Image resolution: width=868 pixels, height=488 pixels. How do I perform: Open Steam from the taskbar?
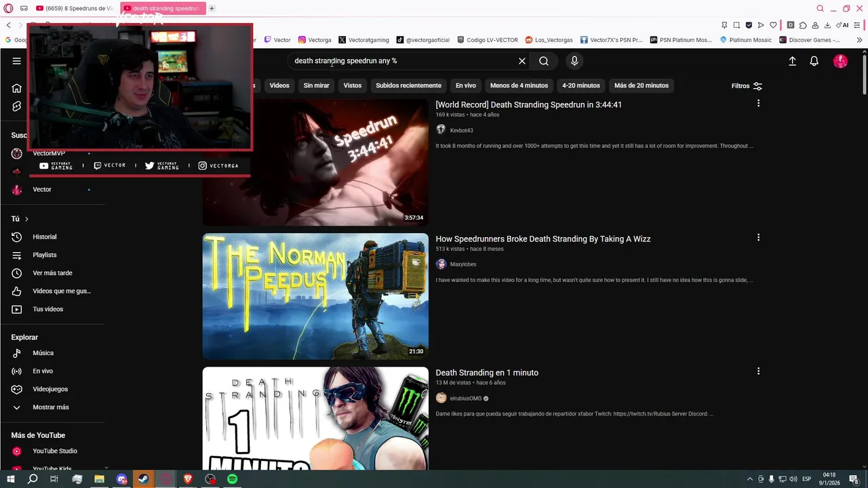click(144, 479)
